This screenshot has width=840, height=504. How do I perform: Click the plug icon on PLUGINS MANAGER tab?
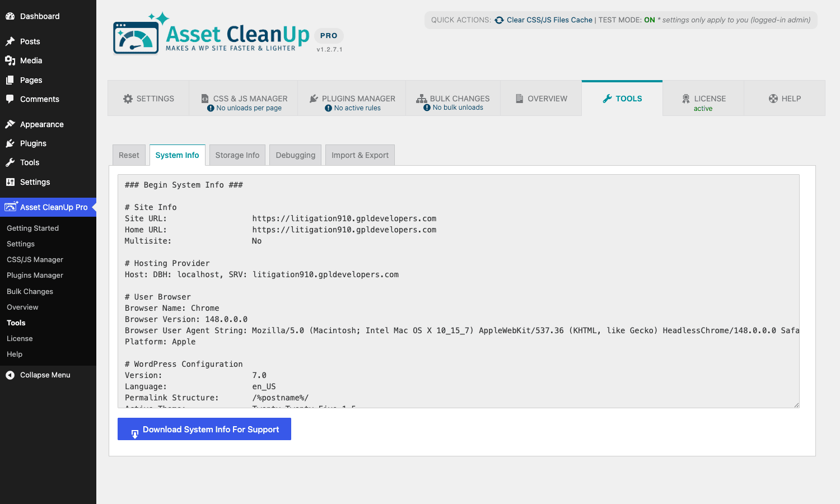click(x=314, y=99)
